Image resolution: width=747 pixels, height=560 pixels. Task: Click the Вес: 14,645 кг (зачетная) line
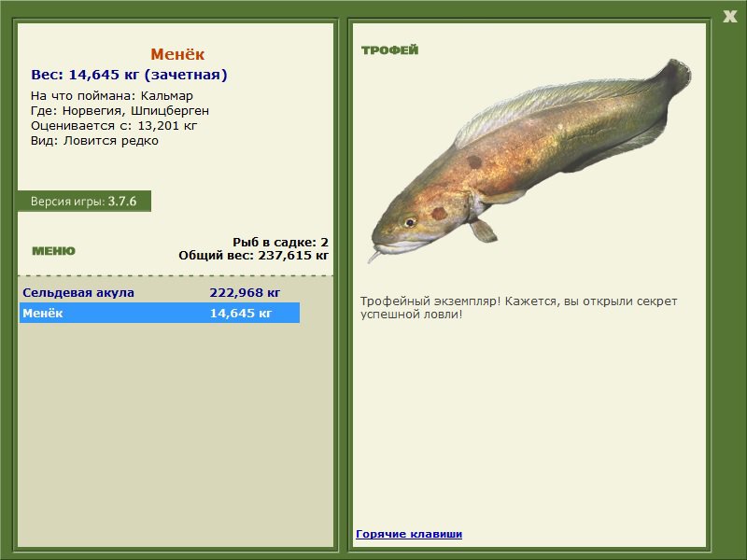[129, 75]
